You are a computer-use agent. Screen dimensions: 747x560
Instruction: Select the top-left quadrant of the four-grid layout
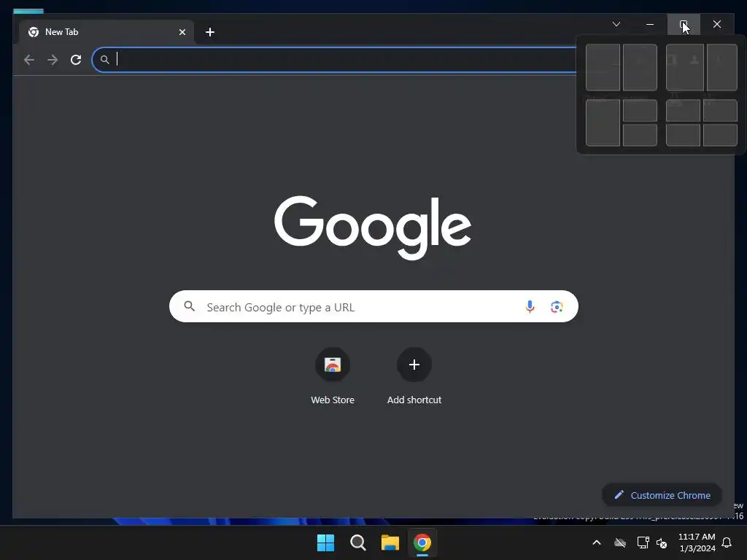(683, 111)
